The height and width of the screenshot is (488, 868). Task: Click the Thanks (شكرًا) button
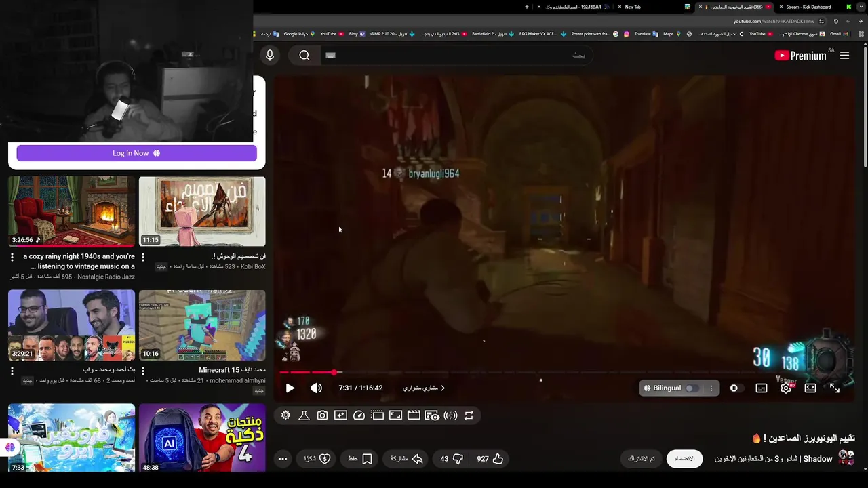(x=317, y=459)
